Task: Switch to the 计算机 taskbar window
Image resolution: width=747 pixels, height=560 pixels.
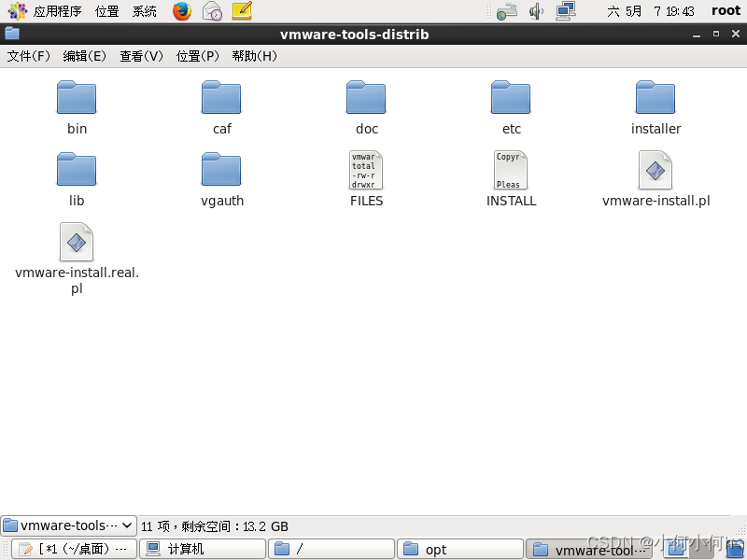Action: [203, 549]
